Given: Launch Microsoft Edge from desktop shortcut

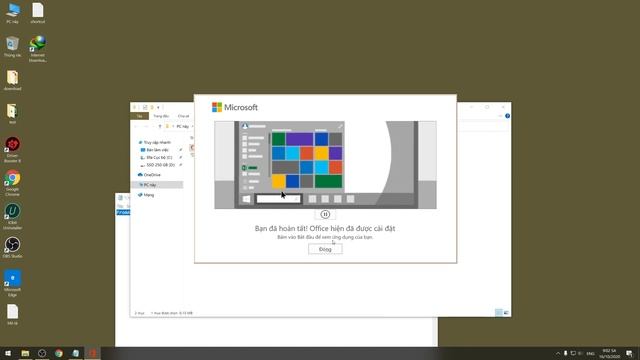Looking at the screenshot, I should click(x=13, y=284).
